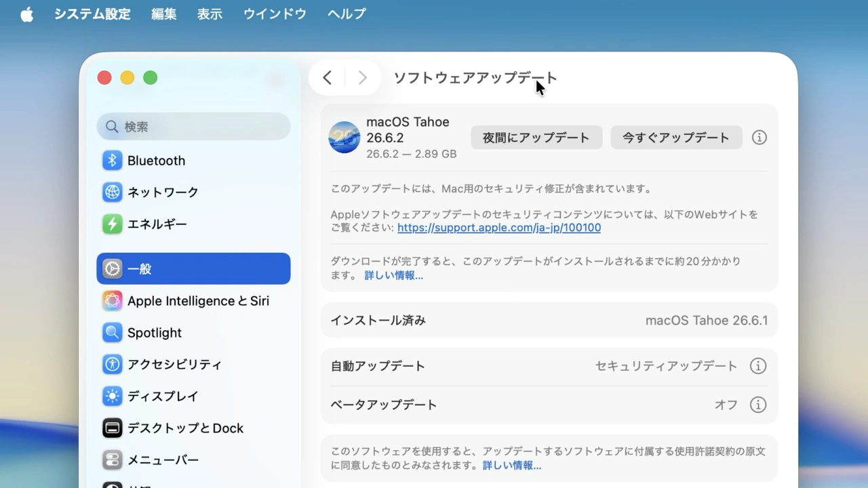The image size is (868, 488).
Task: Click the インストール済み label
Action: click(378, 321)
